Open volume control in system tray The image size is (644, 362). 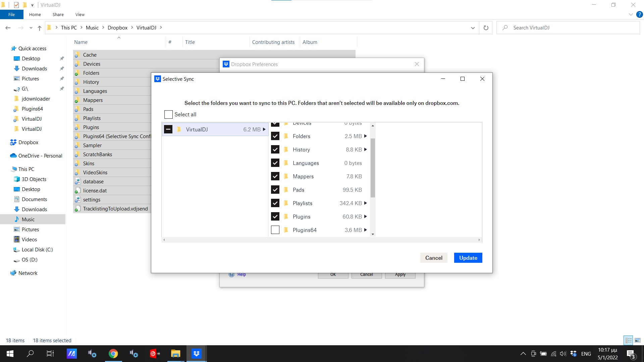pos(563,354)
